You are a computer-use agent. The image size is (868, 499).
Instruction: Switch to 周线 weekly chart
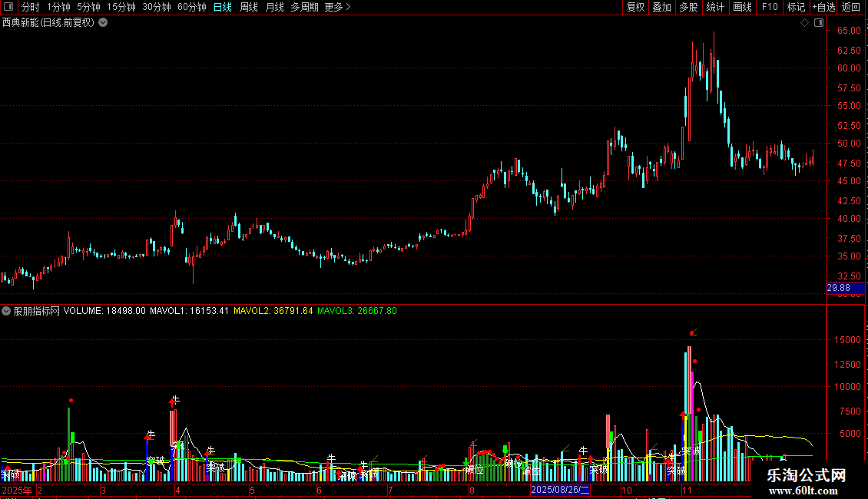[249, 7]
